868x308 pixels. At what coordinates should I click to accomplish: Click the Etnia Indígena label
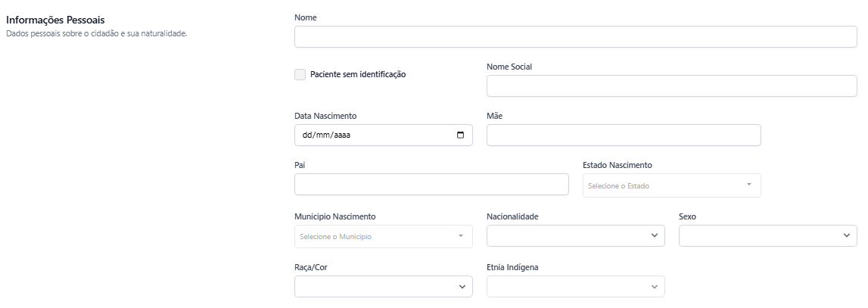pos(512,267)
